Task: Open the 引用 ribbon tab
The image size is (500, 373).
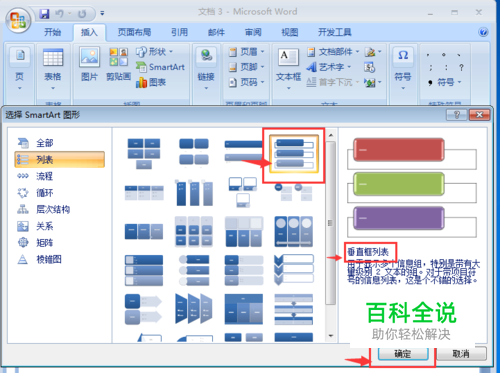Action: (179, 32)
